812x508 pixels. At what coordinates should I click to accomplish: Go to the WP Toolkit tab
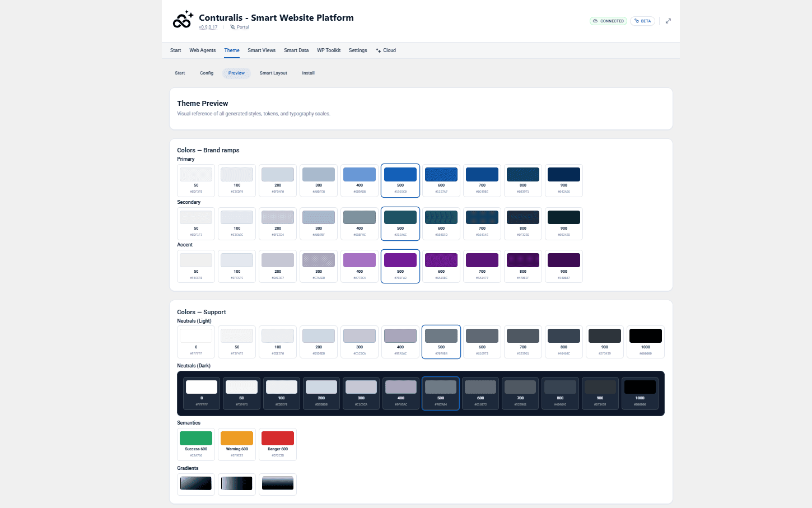[x=329, y=50]
